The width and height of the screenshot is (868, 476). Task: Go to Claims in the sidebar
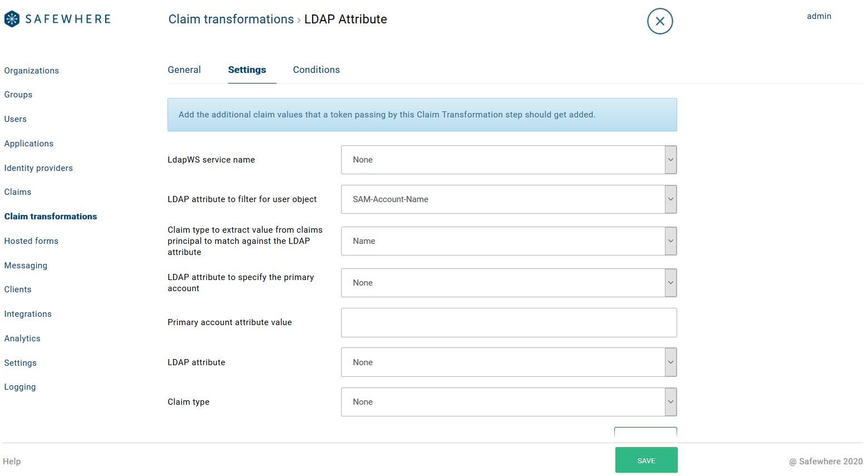coord(18,192)
